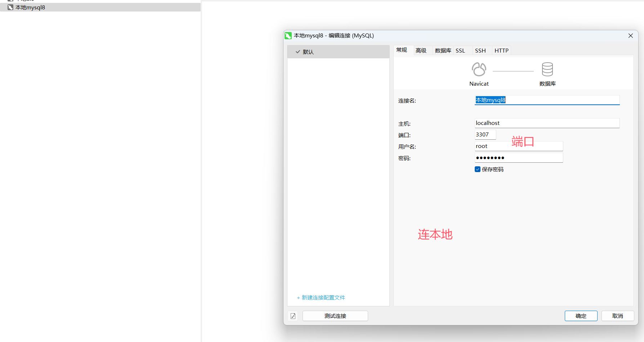This screenshot has height=342, width=644.
Task: Click the 主机: label
Action: (x=404, y=124)
